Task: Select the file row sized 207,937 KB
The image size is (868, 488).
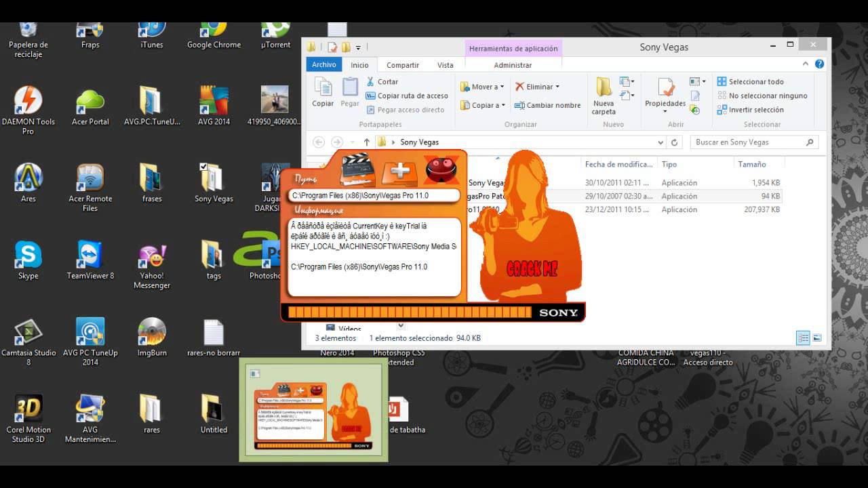Action: pyautogui.click(x=624, y=209)
